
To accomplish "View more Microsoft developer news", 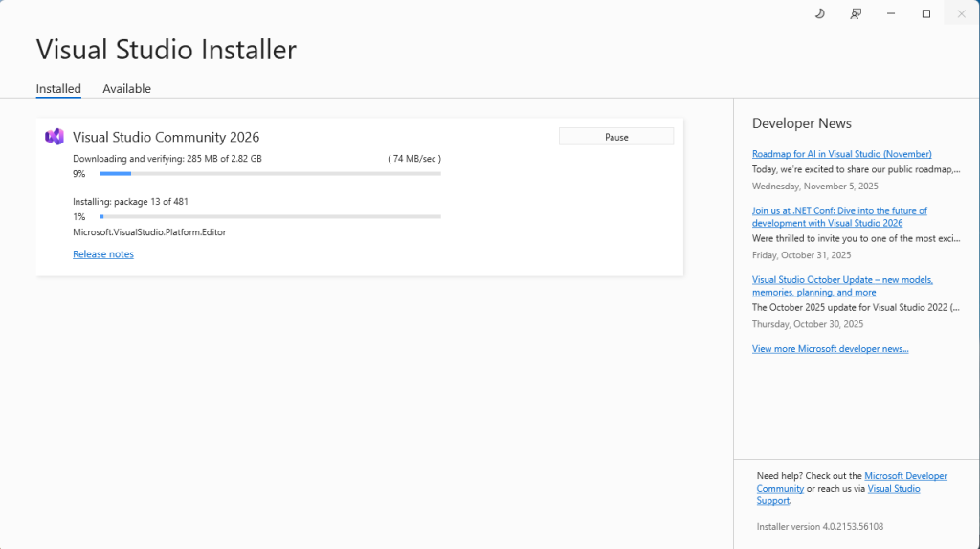I will [830, 349].
